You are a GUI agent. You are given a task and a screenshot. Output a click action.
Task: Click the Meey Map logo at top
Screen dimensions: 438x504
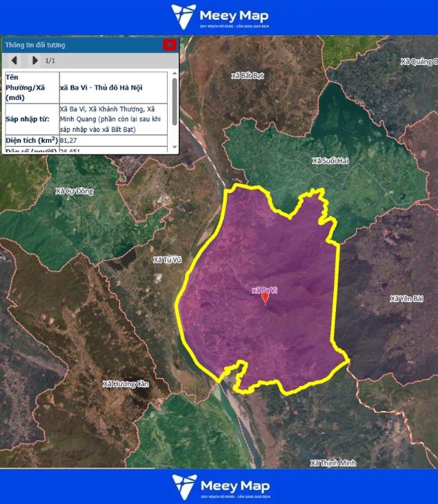220,17
